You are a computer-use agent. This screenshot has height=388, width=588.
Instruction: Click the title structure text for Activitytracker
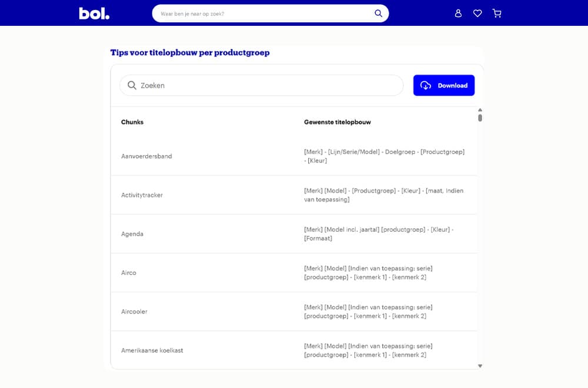tap(383, 195)
